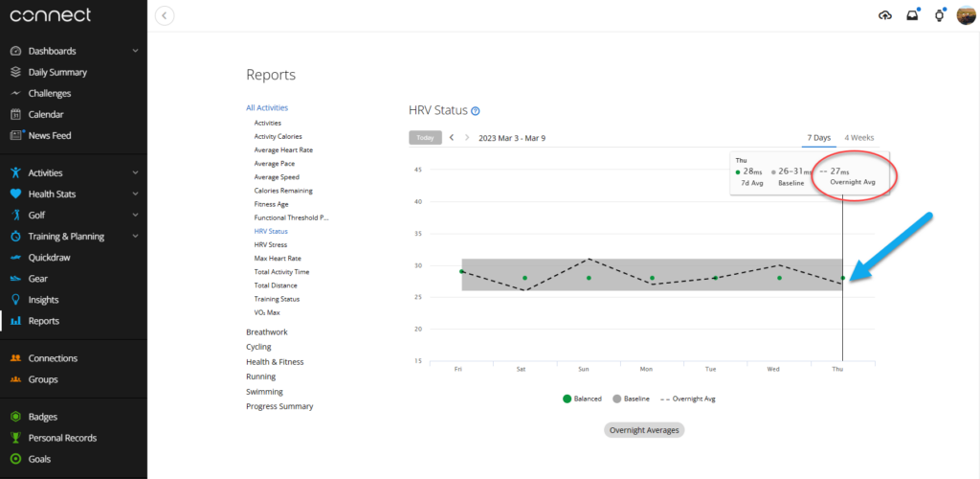Click the Daily Summary layers icon
The width and height of the screenshot is (980, 479).
[x=16, y=72]
